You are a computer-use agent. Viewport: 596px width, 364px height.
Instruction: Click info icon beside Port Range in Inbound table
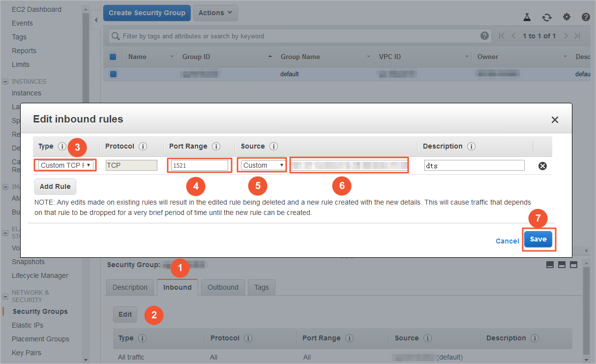[x=349, y=338]
